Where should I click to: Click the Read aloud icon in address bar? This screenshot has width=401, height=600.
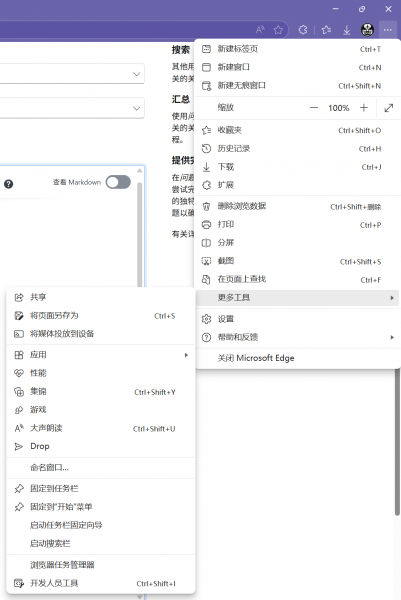tap(260, 29)
